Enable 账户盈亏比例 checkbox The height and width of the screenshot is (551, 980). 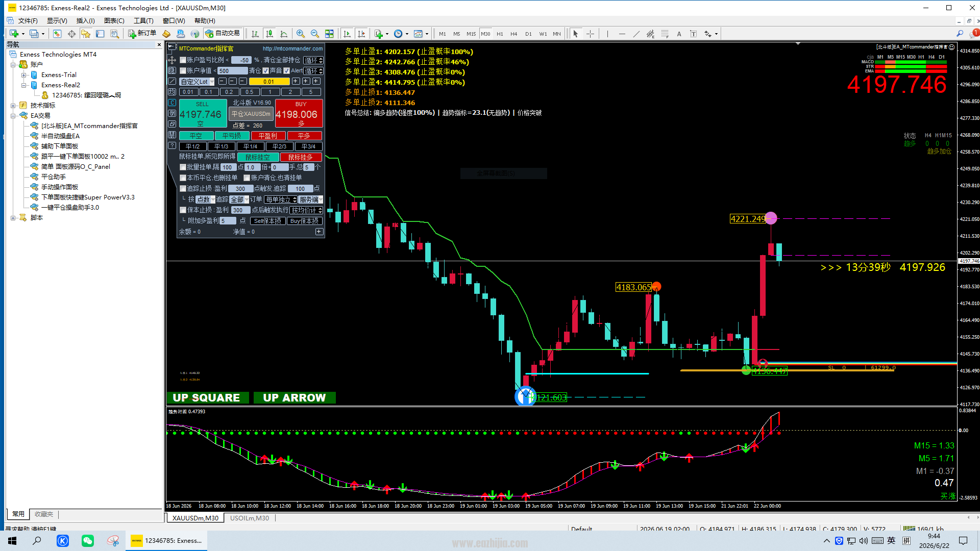[x=183, y=60]
